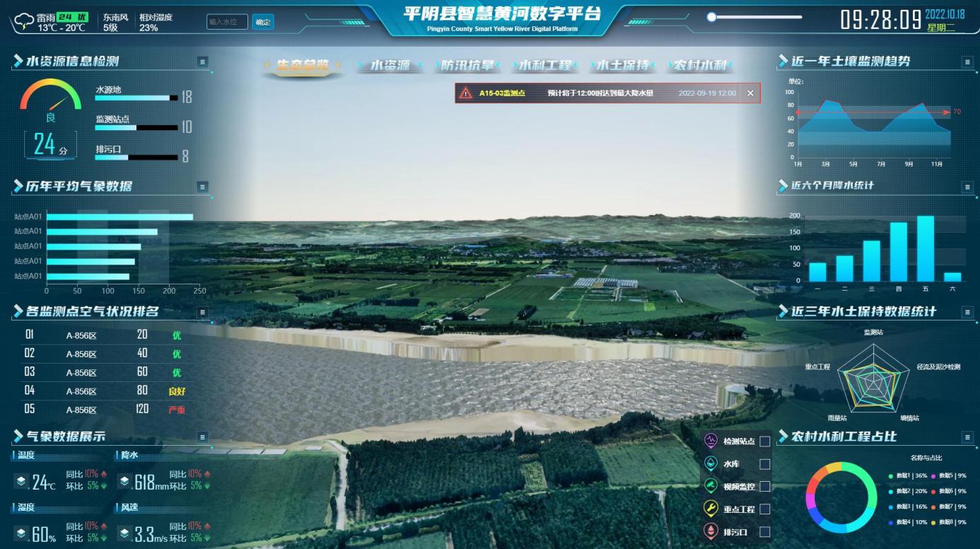Toggle 数据5 9% legend entry
The height and width of the screenshot is (549, 980).
point(948,475)
